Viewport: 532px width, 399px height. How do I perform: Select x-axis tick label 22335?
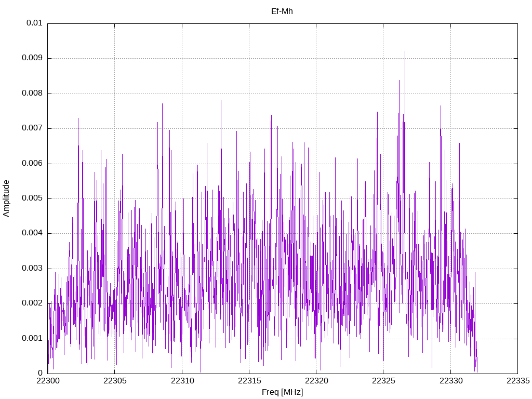[x=518, y=381]
